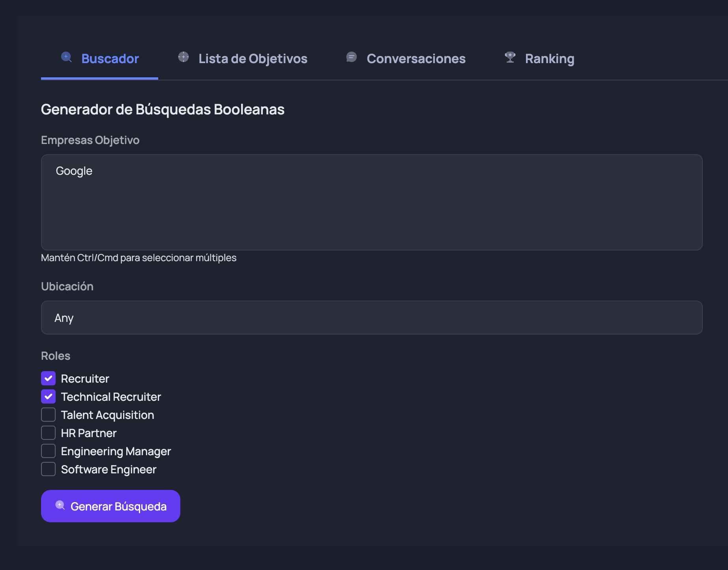Select Google in Empresas Objetivo
Image resolution: width=728 pixels, height=570 pixels.
point(74,170)
